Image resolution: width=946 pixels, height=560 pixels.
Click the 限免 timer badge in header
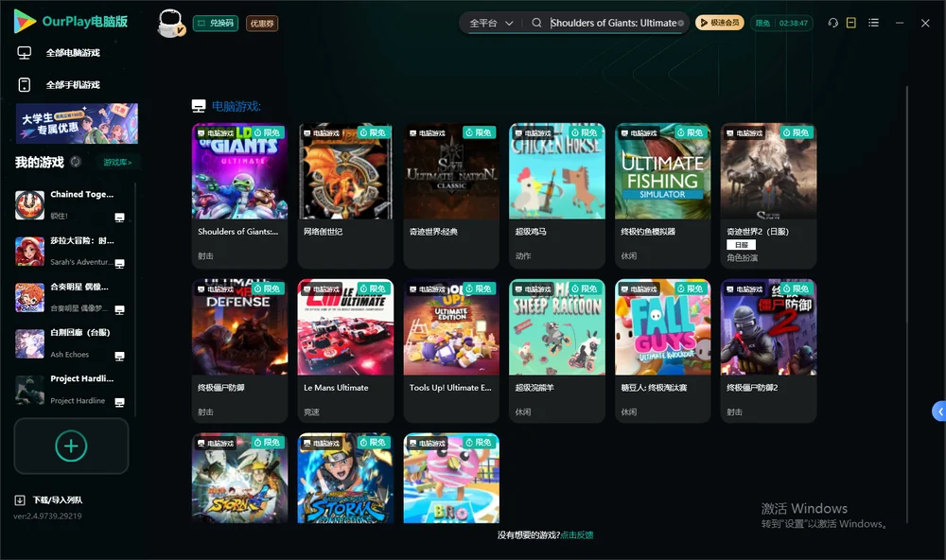[x=781, y=23]
